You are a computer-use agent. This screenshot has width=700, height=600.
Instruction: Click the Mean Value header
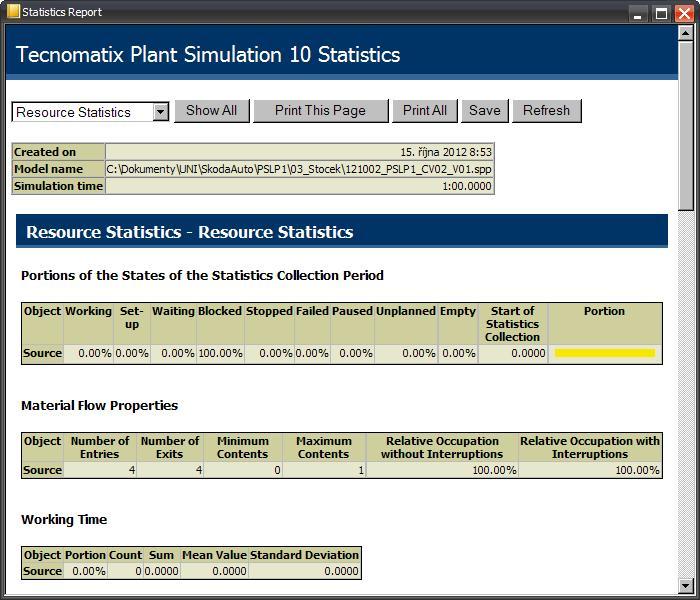click(214, 555)
